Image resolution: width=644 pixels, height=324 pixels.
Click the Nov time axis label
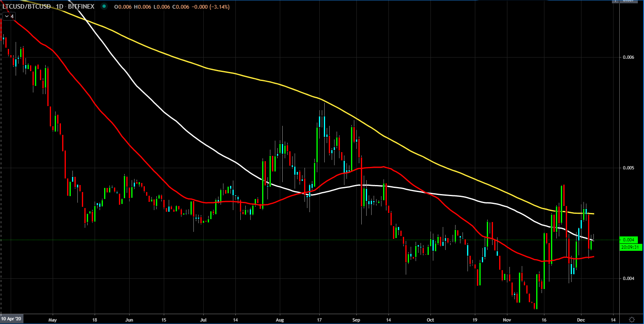507,319
